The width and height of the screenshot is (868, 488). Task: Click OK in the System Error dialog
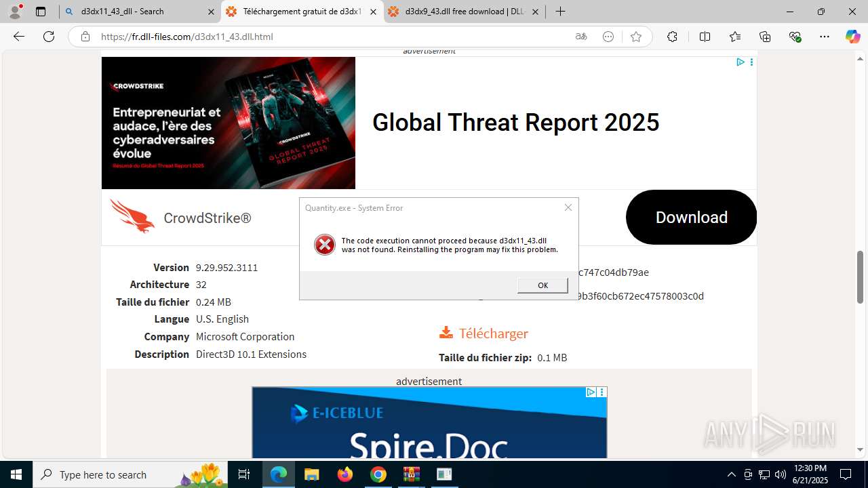(542, 285)
